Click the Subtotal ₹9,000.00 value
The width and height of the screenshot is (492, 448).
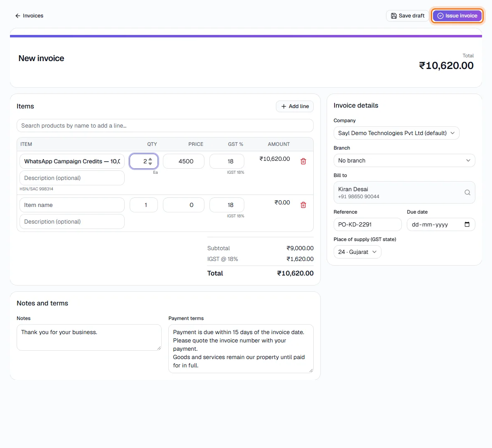click(x=300, y=248)
